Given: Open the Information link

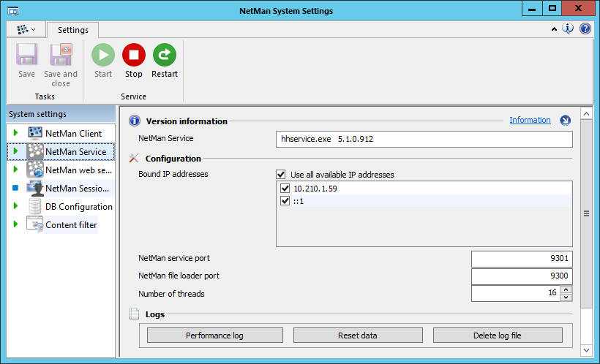Looking at the screenshot, I should (x=530, y=121).
